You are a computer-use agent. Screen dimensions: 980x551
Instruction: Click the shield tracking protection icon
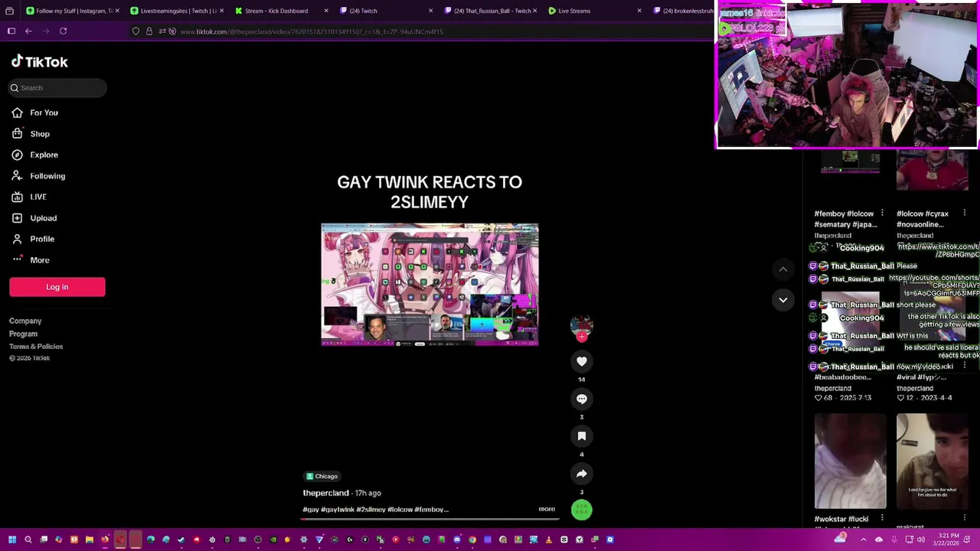136,31
